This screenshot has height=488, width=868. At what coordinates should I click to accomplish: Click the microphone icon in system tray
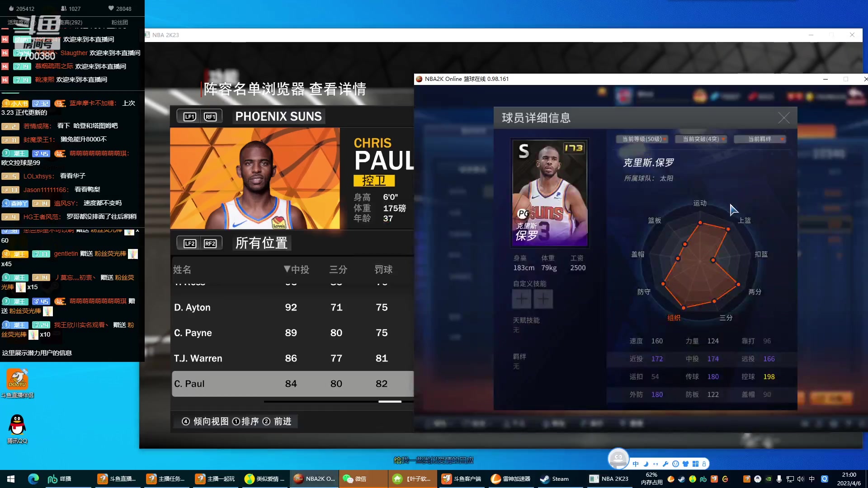coord(779,479)
